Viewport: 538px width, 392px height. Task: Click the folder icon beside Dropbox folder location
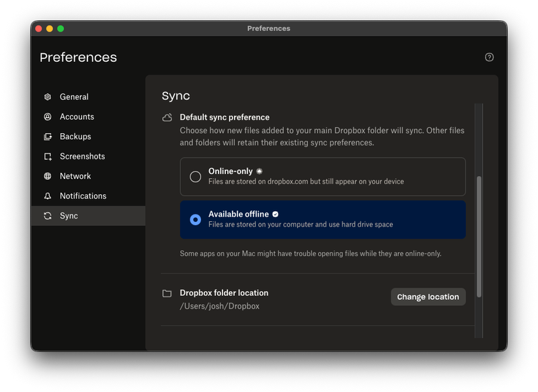pyautogui.click(x=167, y=294)
